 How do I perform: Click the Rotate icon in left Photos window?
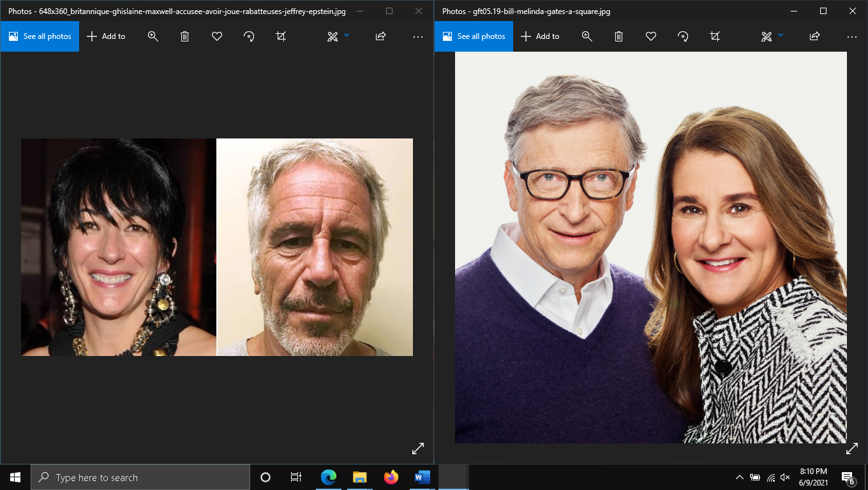pos(249,36)
